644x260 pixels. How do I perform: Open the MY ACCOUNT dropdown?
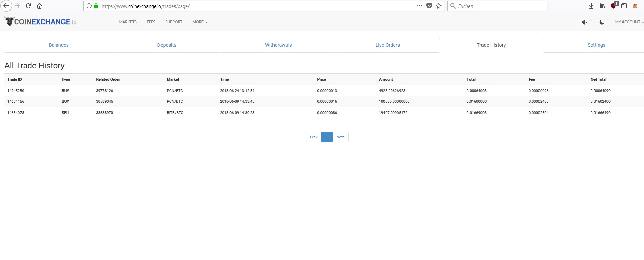tap(629, 22)
